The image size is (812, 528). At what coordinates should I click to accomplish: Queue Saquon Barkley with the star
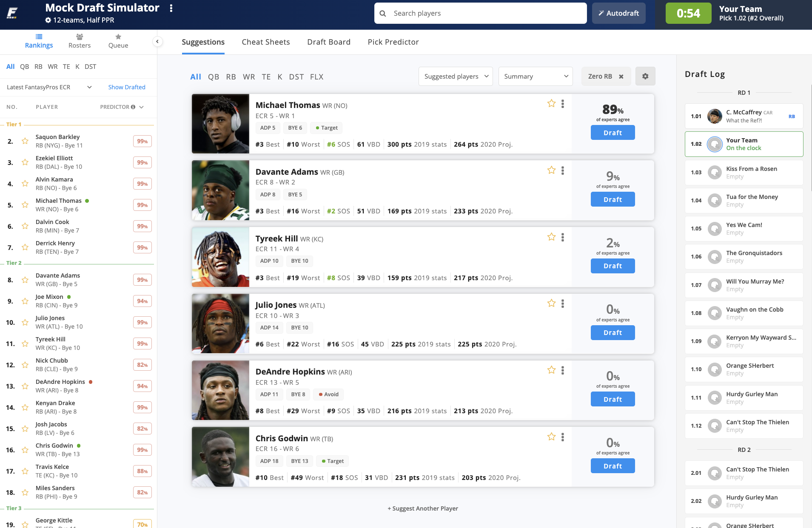pos(25,141)
